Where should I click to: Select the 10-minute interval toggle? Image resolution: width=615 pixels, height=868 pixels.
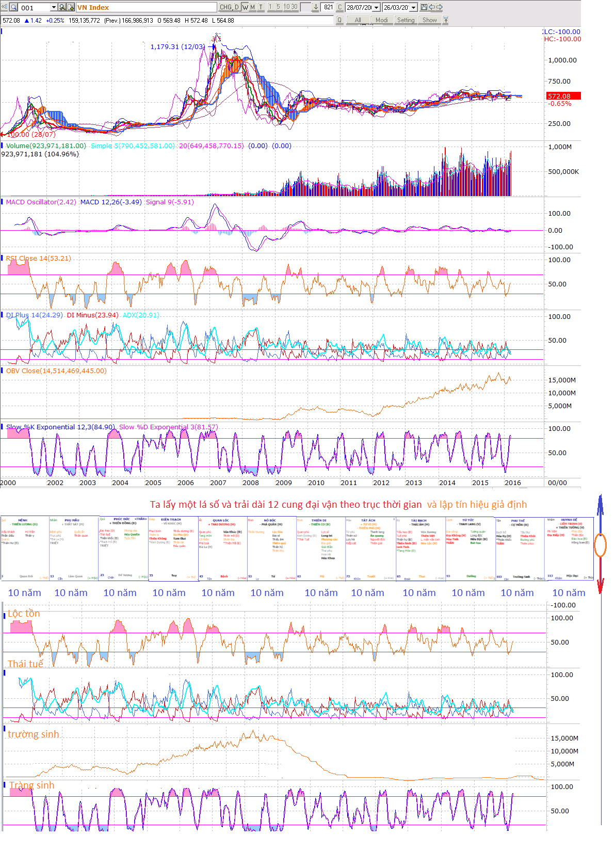pos(286,7)
